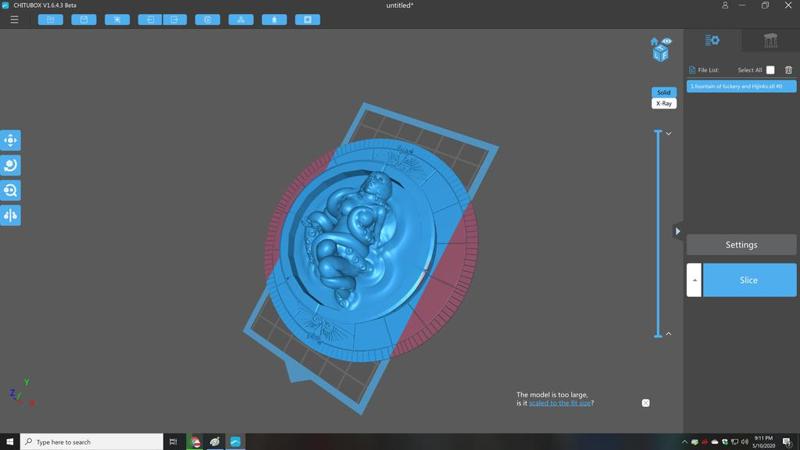Click the hierarchy-shaped toolbar button

point(241,19)
